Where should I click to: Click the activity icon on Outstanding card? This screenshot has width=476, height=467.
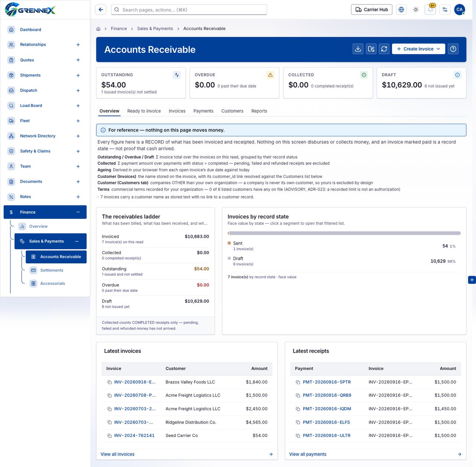[x=177, y=75]
